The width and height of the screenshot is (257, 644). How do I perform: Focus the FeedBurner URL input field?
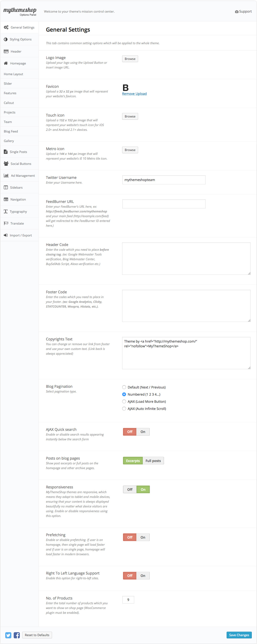coord(164,204)
